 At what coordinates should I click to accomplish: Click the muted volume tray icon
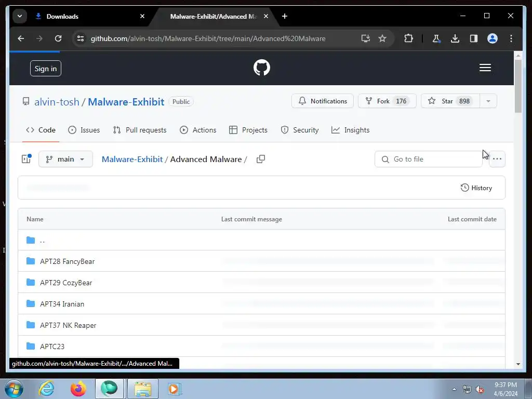(x=480, y=389)
